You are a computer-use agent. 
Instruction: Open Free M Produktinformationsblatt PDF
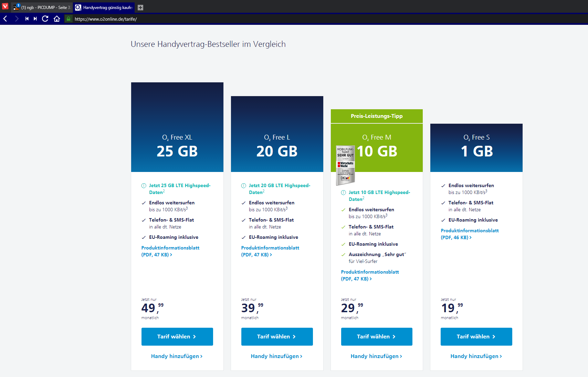coord(370,275)
